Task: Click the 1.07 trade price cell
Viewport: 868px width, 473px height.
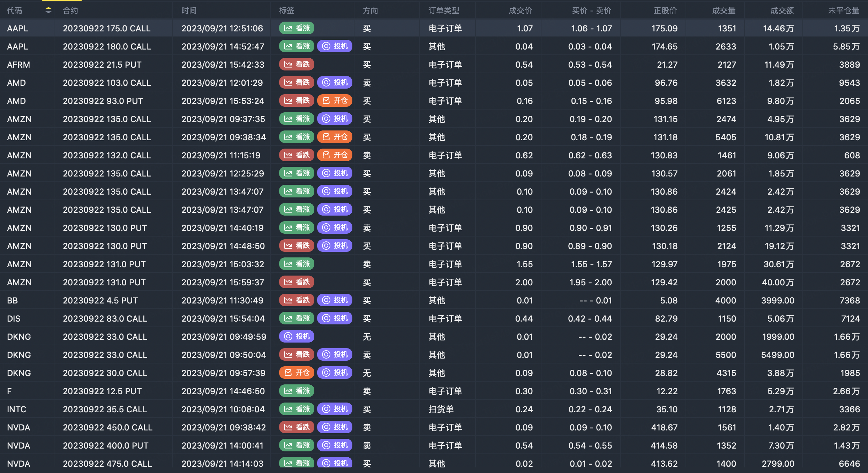Action: tap(525, 28)
